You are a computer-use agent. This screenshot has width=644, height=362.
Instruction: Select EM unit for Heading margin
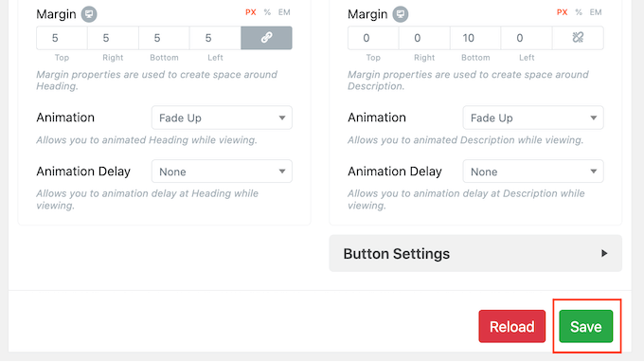[x=284, y=12]
